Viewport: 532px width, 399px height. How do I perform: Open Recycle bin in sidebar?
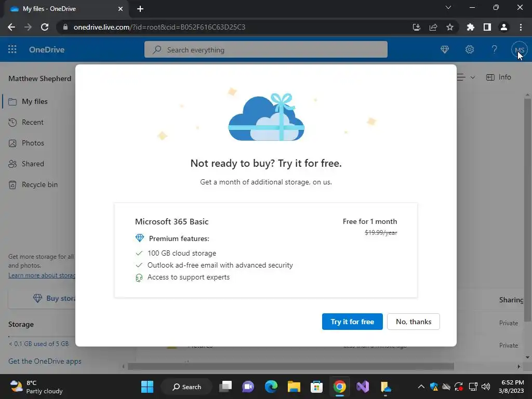coord(39,184)
